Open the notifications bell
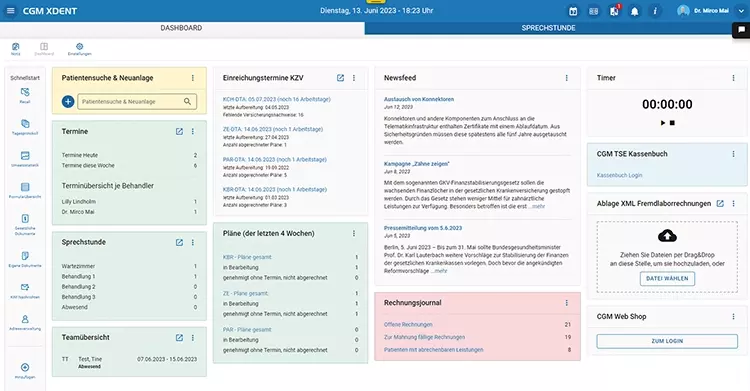This screenshot has width=750, height=391. point(635,11)
